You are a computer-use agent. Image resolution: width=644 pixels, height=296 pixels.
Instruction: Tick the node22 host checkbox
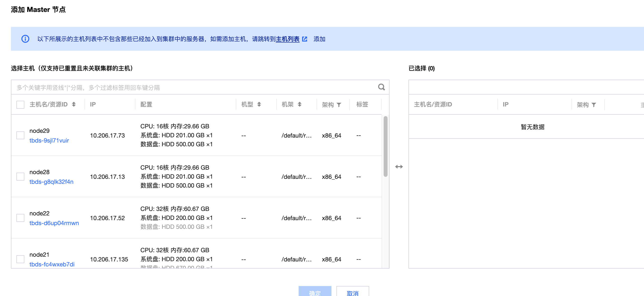(x=20, y=218)
